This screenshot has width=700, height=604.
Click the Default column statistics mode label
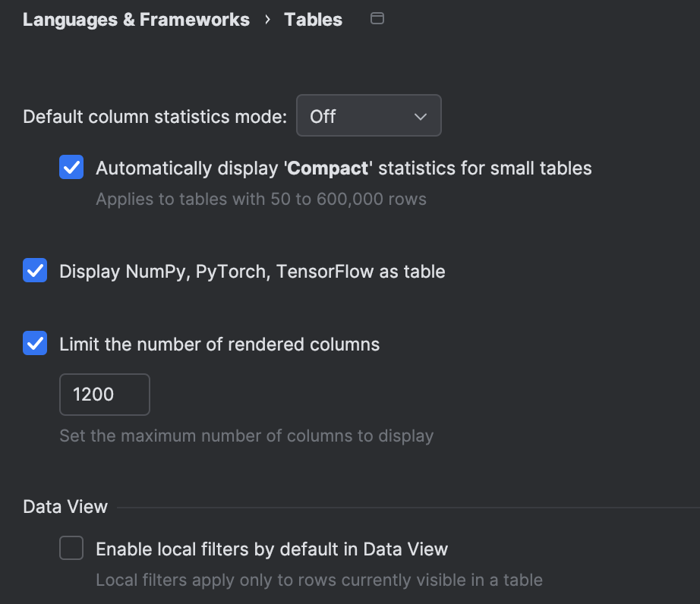click(x=154, y=116)
